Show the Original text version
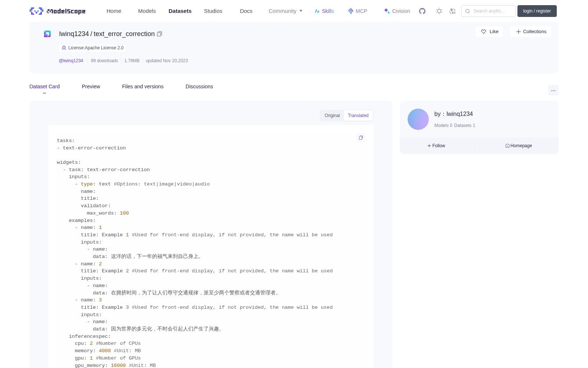This screenshot has width=588, height=368. [332, 116]
